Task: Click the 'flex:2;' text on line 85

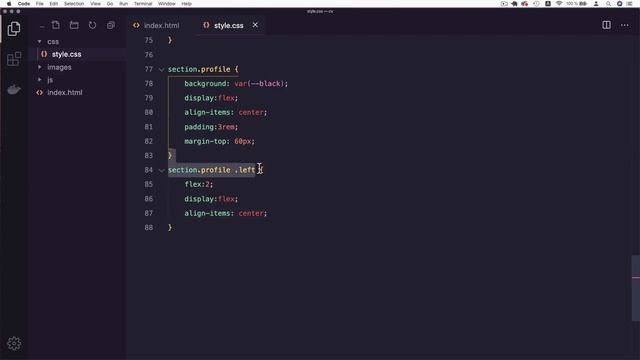Action: [x=198, y=184]
